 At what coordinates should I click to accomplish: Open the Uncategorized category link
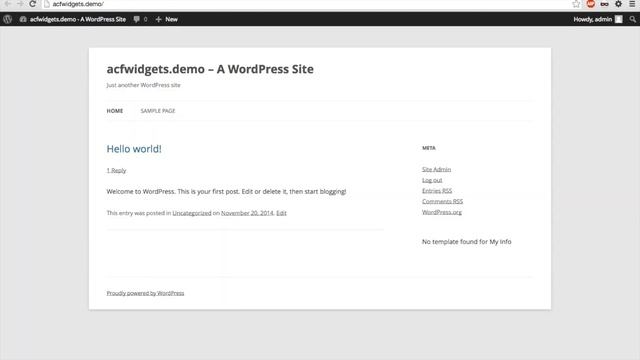[192, 213]
